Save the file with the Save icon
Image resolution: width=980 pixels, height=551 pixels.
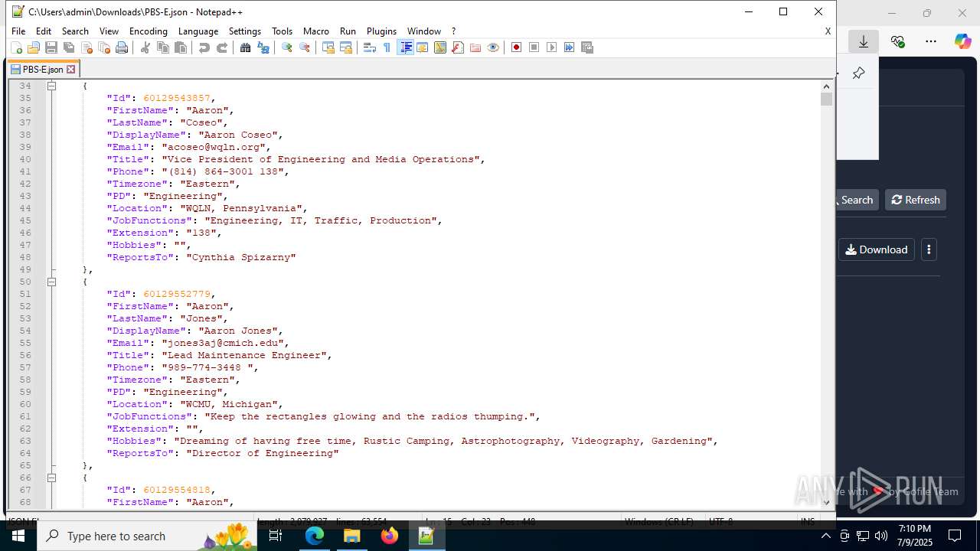[x=51, y=47]
